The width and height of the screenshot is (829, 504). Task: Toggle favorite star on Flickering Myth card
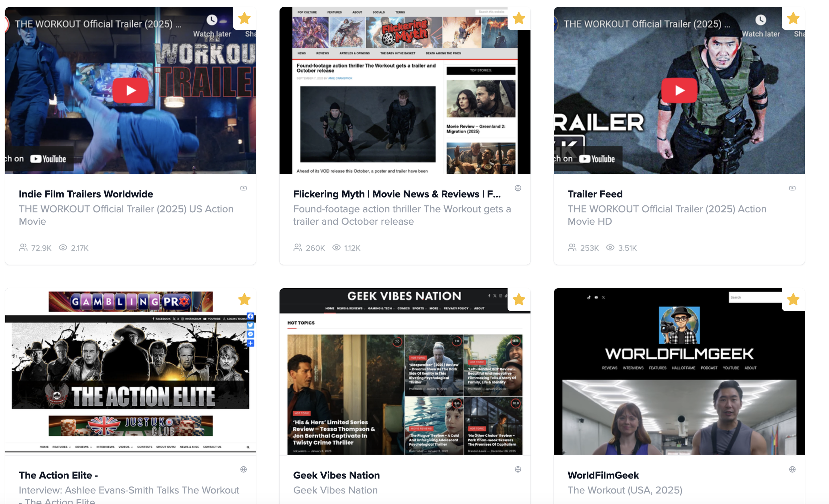tap(519, 18)
